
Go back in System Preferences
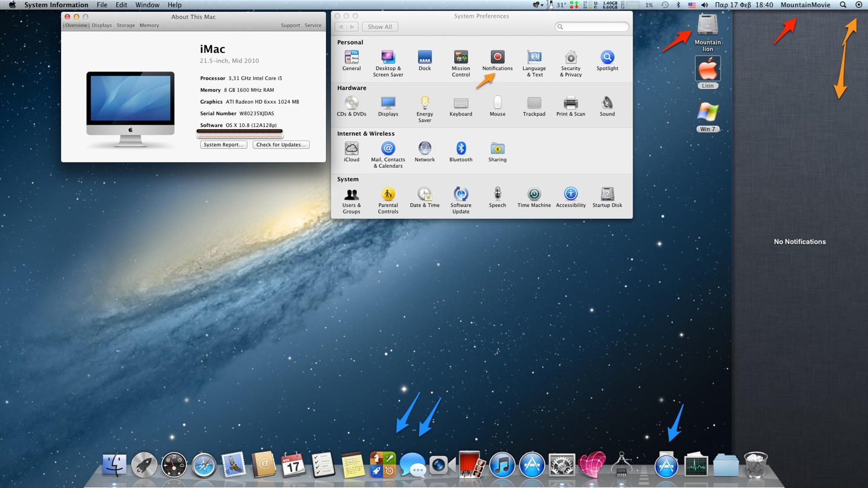[341, 27]
